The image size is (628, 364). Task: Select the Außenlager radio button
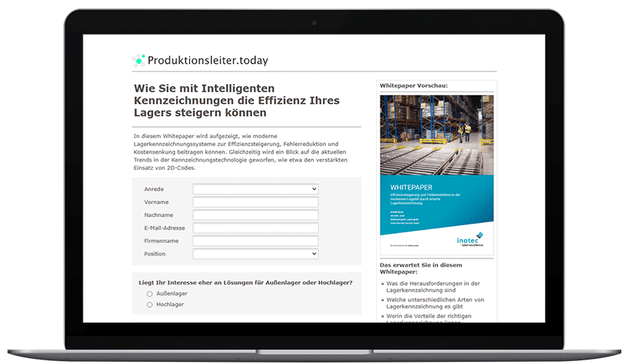[x=150, y=294]
